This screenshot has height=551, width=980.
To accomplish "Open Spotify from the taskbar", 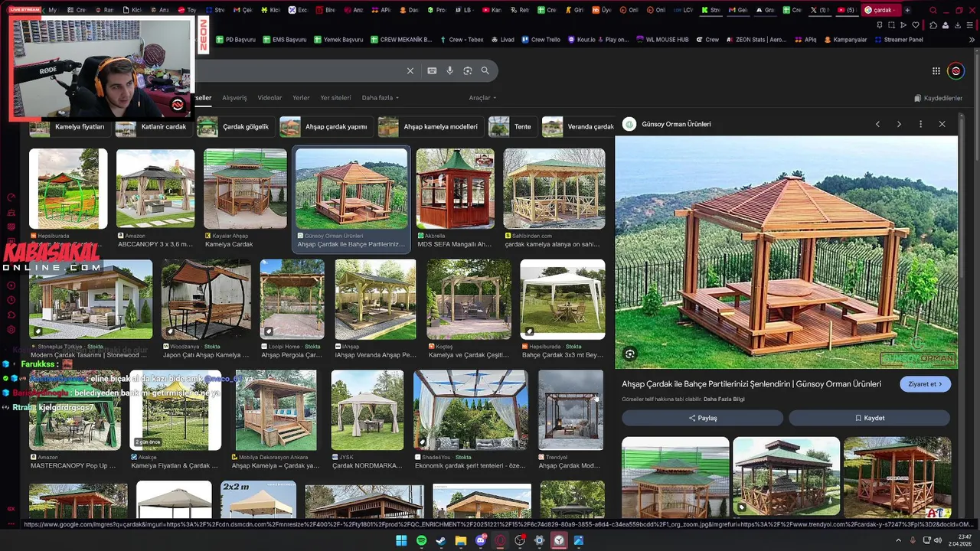I will coord(421,540).
